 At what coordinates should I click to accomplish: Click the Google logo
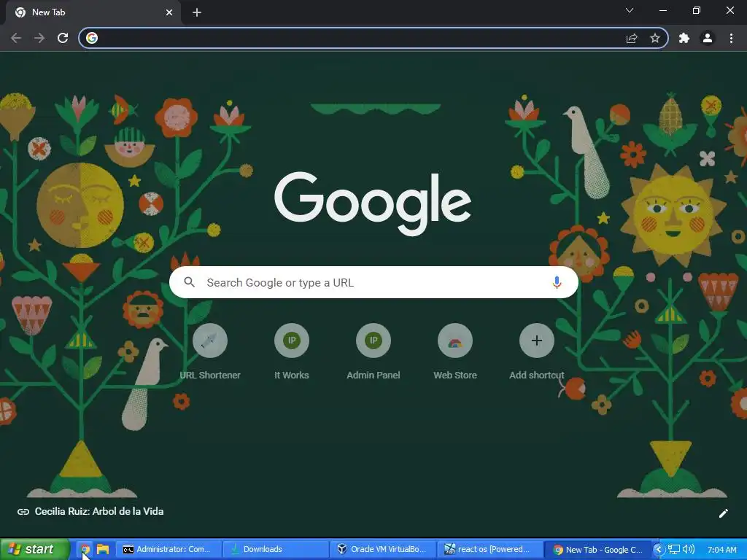[373, 203]
